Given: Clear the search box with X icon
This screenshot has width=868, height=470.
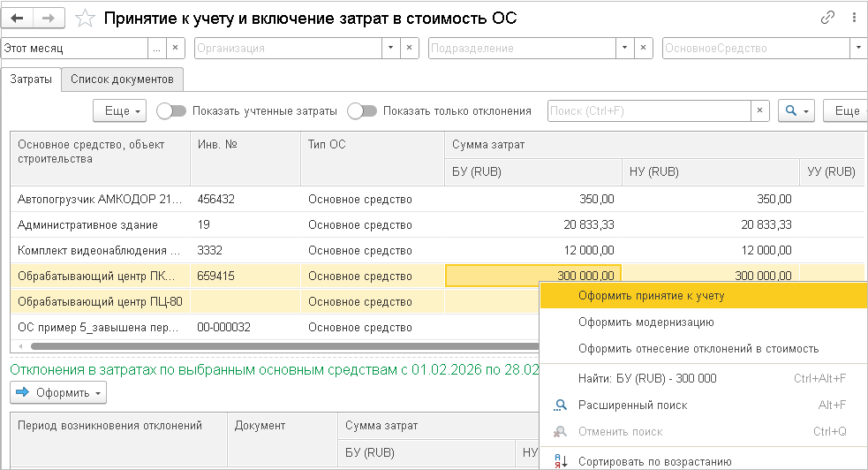Looking at the screenshot, I should tap(760, 110).
